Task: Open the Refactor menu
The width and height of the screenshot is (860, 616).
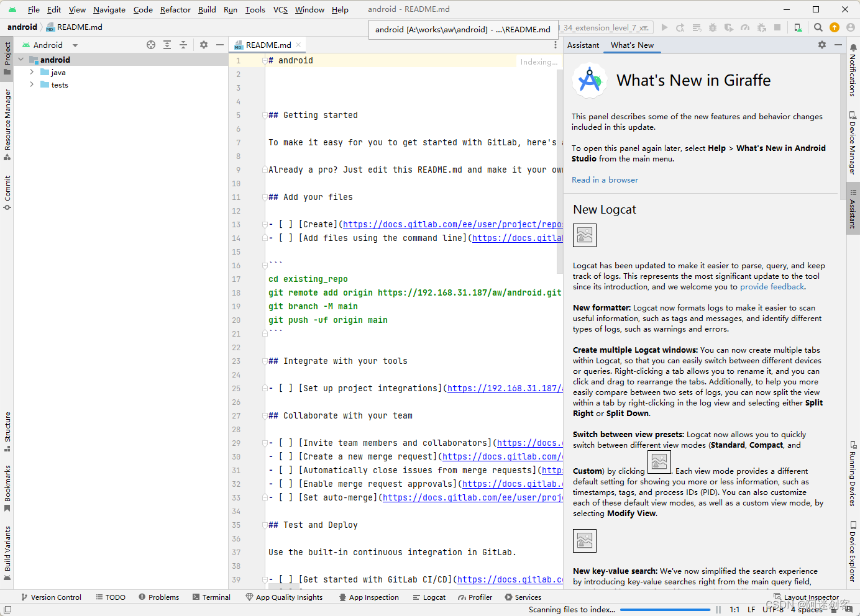Action: point(175,9)
